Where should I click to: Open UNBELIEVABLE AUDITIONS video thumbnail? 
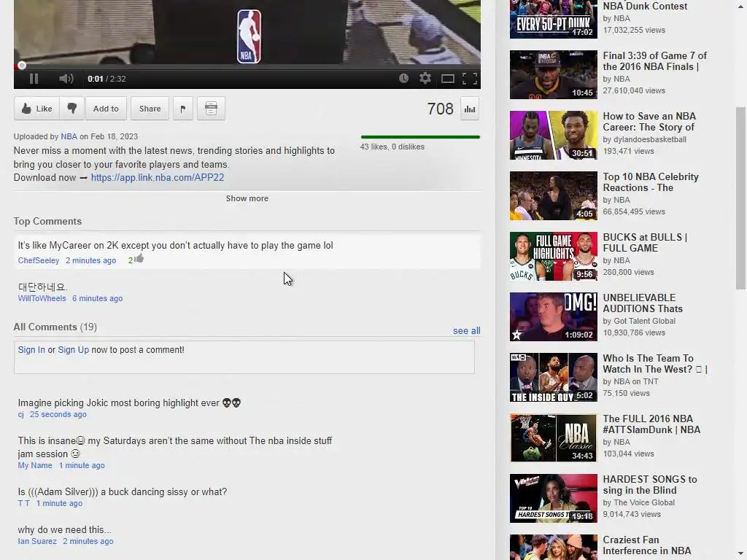[x=553, y=316]
